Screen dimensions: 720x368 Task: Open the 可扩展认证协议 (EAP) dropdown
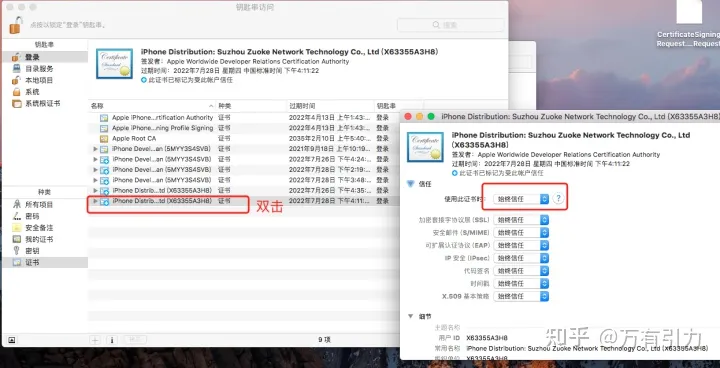point(521,245)
